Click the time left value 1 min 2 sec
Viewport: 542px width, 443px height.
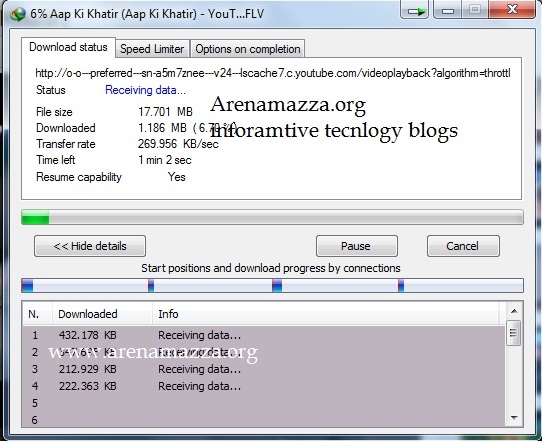click(x=165, y=160)
